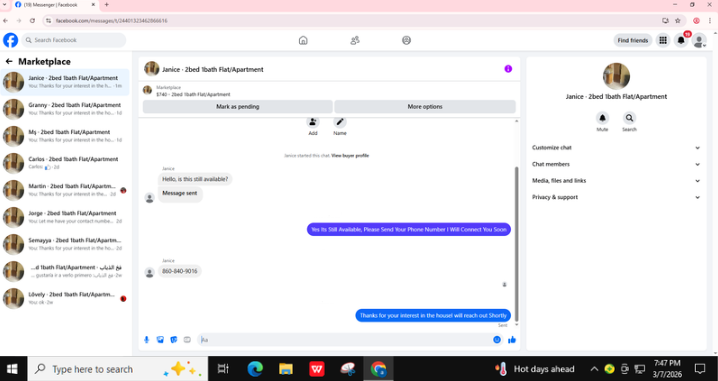Select the 'Hello, is this still available?' message
The height and width of the screenshot is (381, 718).
(195, 179)
